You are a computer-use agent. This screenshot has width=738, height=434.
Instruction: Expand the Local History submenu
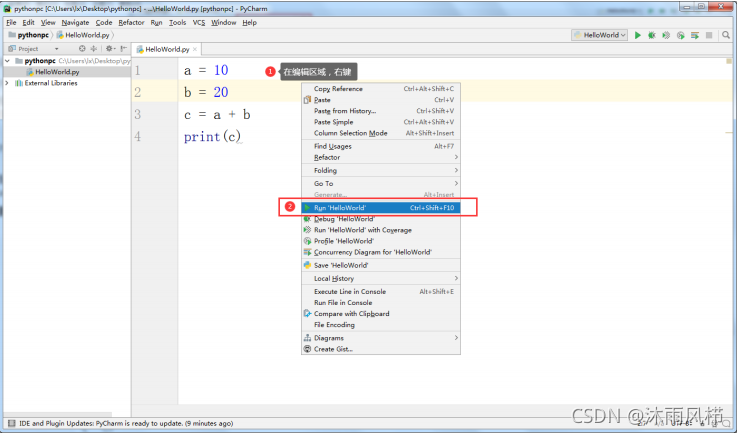click(x=456, y=278)
